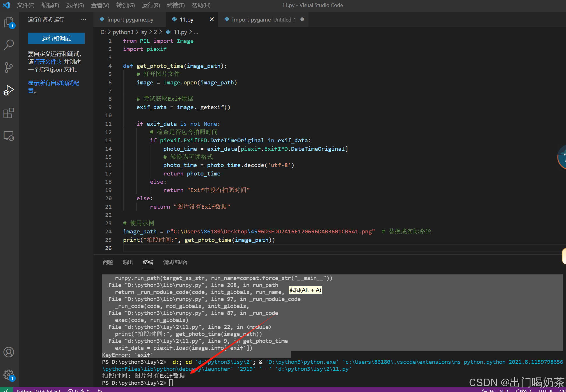The image size is (566, 392).
Task: Expand the lsy breadcrumb segment
Action: pyautogui.click(x=143, y=32)
